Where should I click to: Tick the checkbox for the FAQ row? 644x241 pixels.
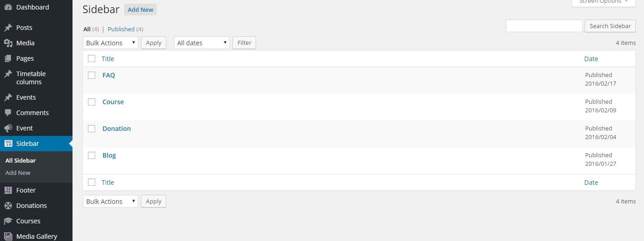(x=92, y=75)
